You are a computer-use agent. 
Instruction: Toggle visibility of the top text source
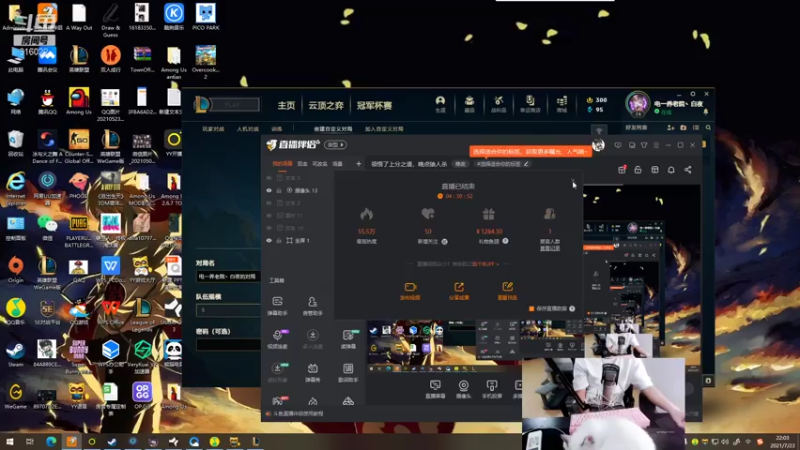click(269, 178)
